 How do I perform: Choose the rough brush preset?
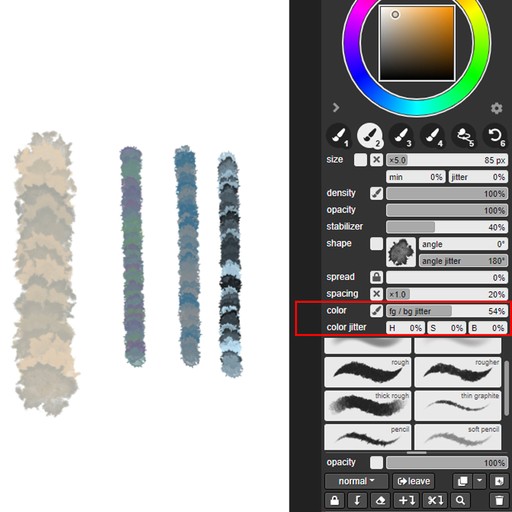368,372
